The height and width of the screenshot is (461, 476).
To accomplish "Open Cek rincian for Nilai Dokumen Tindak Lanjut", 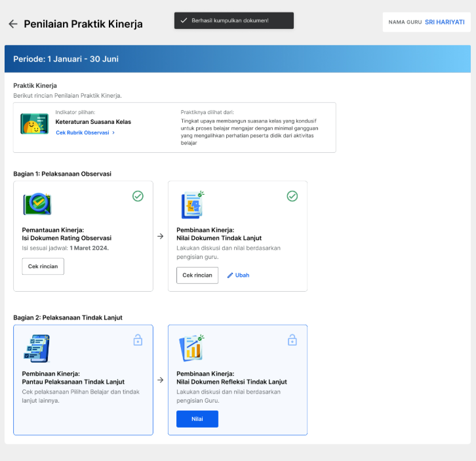I will point(197,275).
